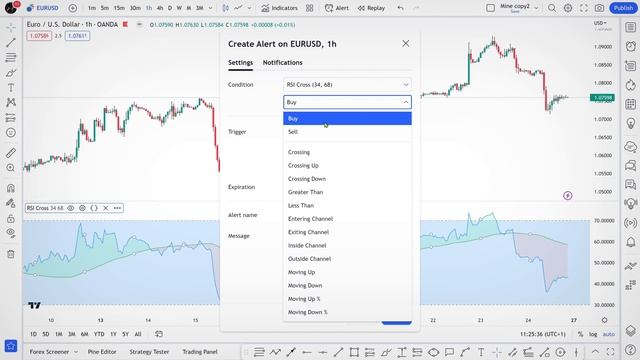Open the Strategy Tester tab
Screen dimensions: 640x360
[149, 351]
